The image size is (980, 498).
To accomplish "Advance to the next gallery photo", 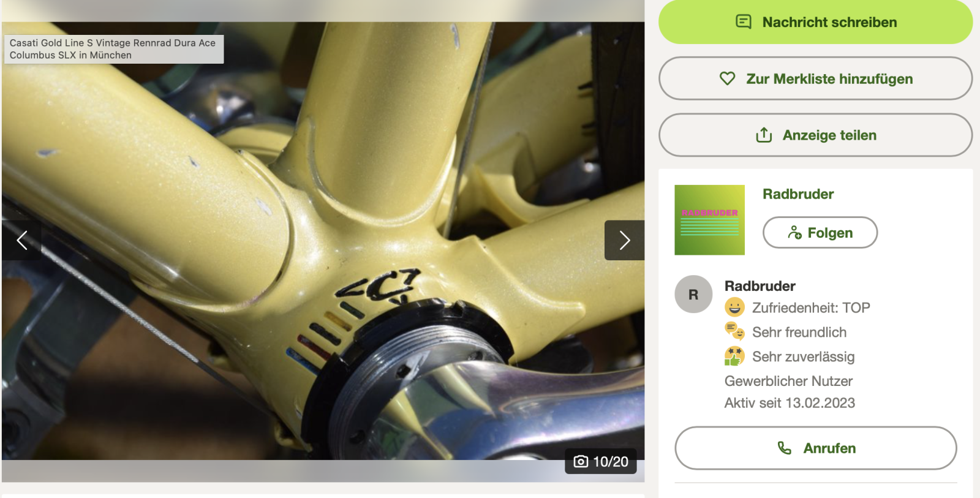I will click(x=624, y=240).
